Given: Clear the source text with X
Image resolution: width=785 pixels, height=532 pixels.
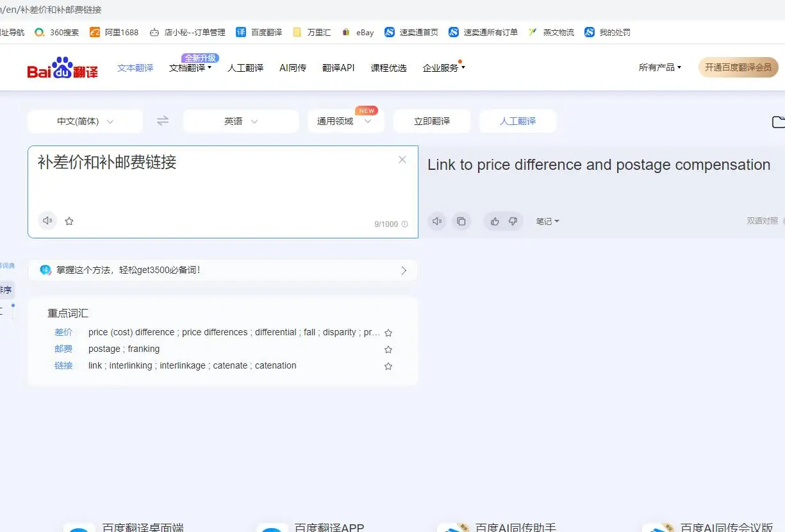Looking at the screenshot, I should pyautogui.click(x=402, y=160).
